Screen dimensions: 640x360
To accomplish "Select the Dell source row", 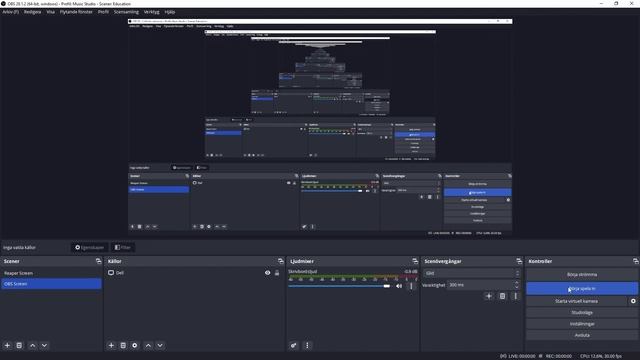I will [x=194, y=273].
